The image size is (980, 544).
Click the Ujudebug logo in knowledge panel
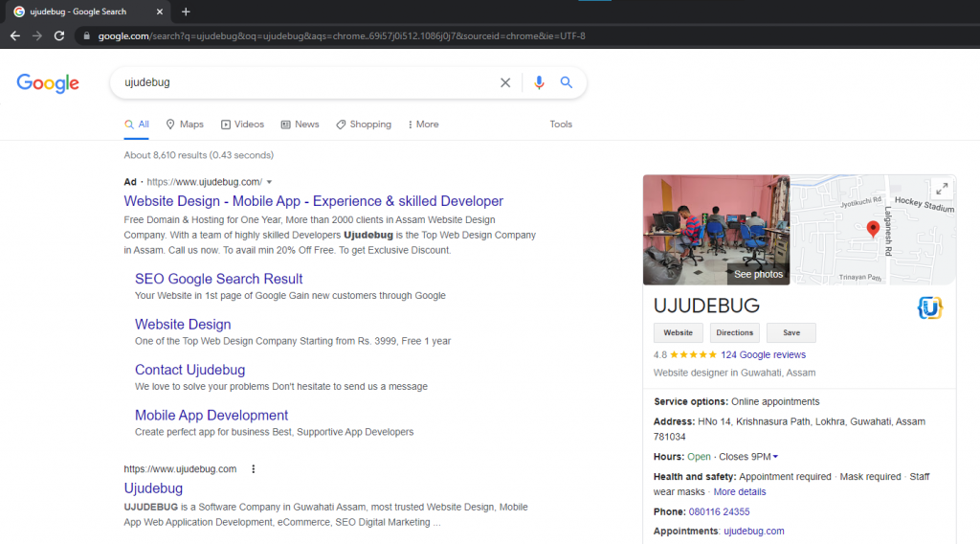930,307
